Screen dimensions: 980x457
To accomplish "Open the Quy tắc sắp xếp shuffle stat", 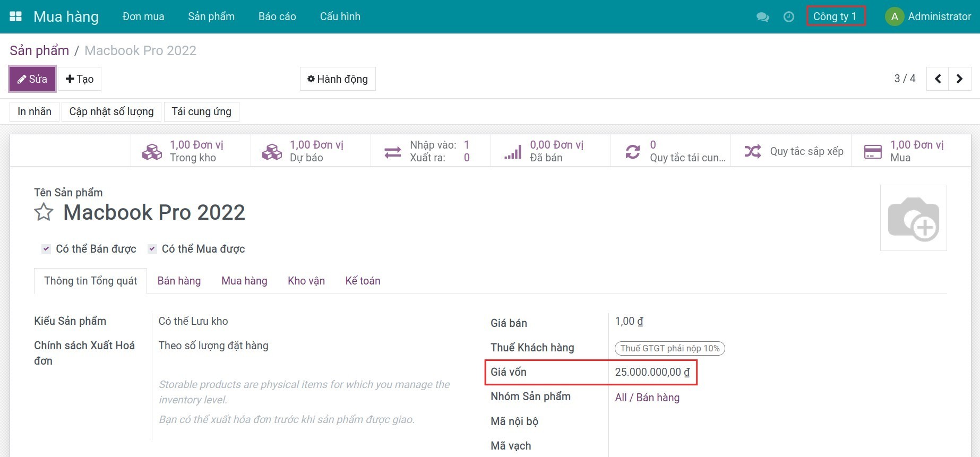I will point(793,151).
